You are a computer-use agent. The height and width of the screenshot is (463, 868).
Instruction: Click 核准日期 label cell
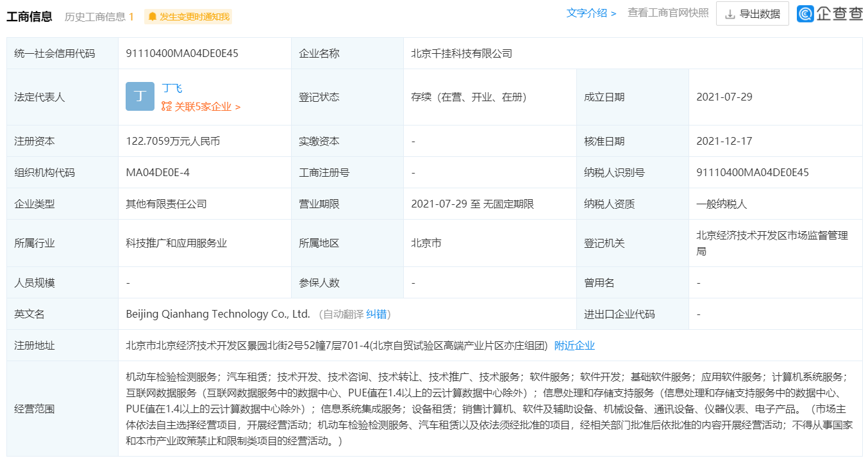[x=633, y=142]
